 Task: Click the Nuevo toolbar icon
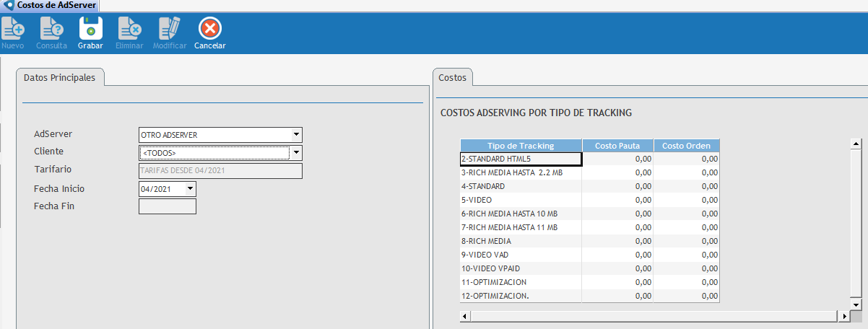pos(13,30)
